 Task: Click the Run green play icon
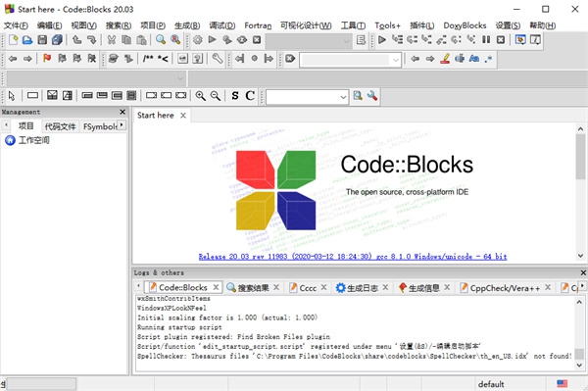[213, 40]
